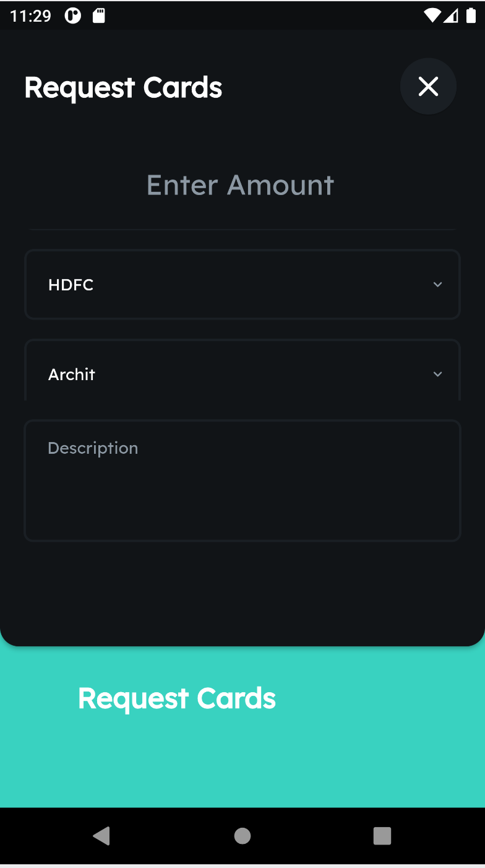Tap the Wi-Fi status icon

point(432,16)
